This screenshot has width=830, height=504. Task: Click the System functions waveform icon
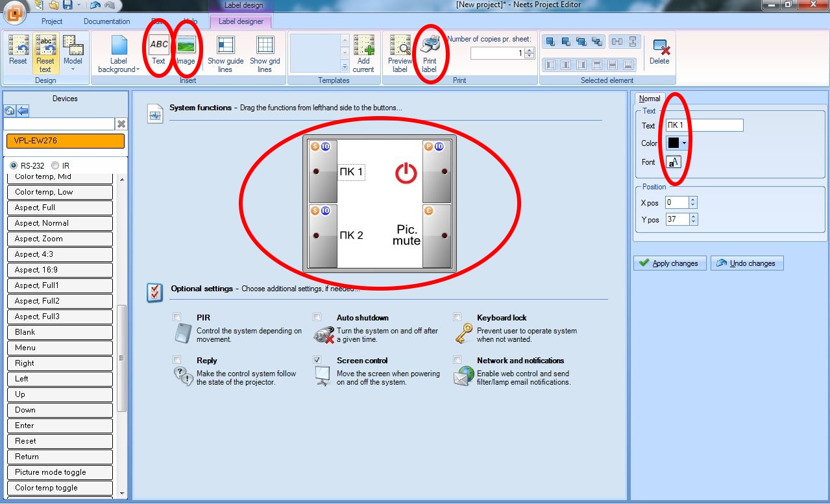154,114
